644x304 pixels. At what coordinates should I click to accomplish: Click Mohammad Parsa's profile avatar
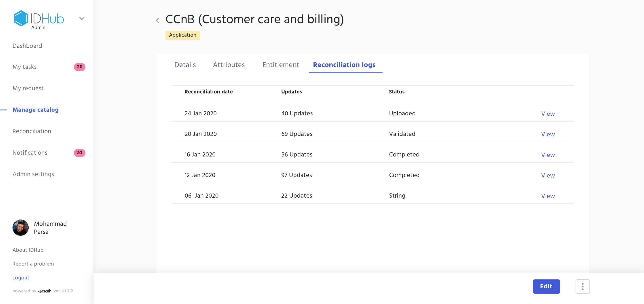[21, 228]
